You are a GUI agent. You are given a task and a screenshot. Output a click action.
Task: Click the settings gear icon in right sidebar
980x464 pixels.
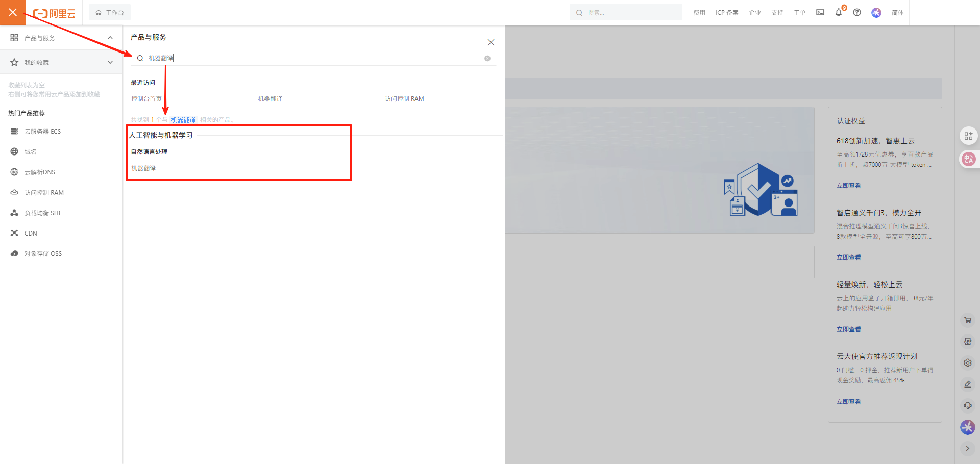click(x=968, y=363)
